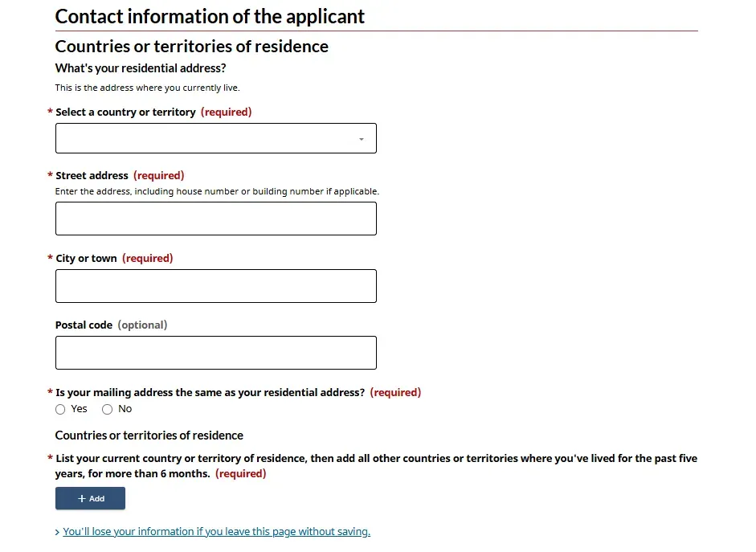Choose the Yes radio button for mailing address
756x552 pixels.
tap(60, 410)
